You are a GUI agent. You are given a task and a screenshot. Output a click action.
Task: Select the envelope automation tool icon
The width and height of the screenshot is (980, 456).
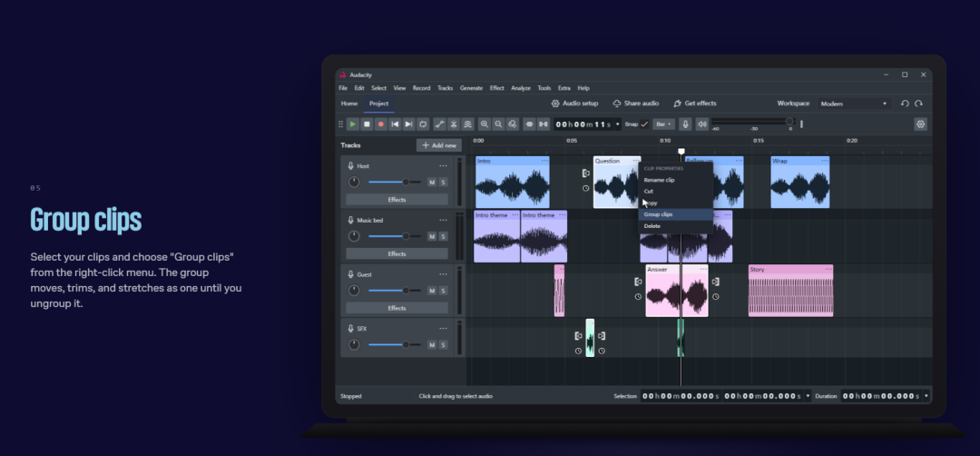(x=440, y=124)
